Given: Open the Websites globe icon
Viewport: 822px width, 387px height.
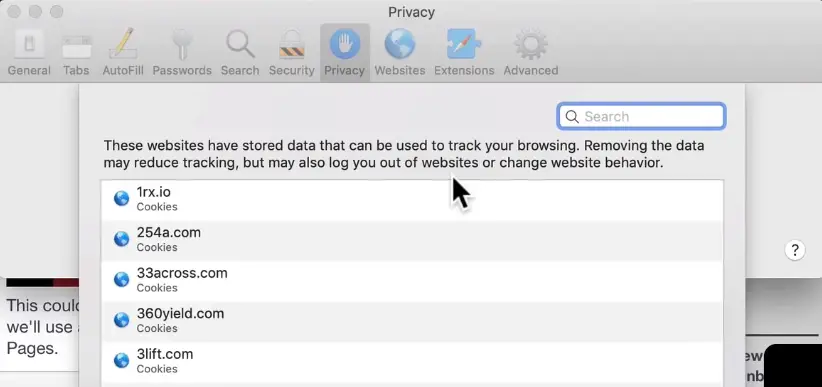Looking at the screenshot, I should tap(399, 44).
